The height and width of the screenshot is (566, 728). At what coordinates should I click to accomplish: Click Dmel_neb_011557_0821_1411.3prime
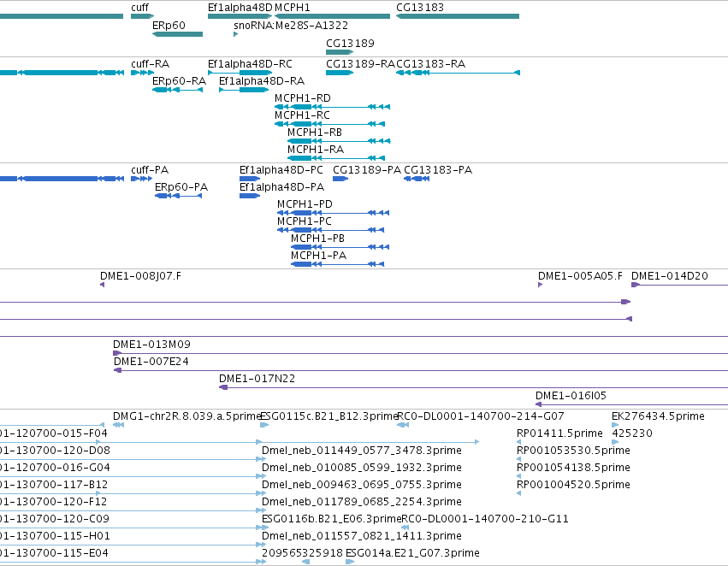pyautogui.click(x=361, y=536)
